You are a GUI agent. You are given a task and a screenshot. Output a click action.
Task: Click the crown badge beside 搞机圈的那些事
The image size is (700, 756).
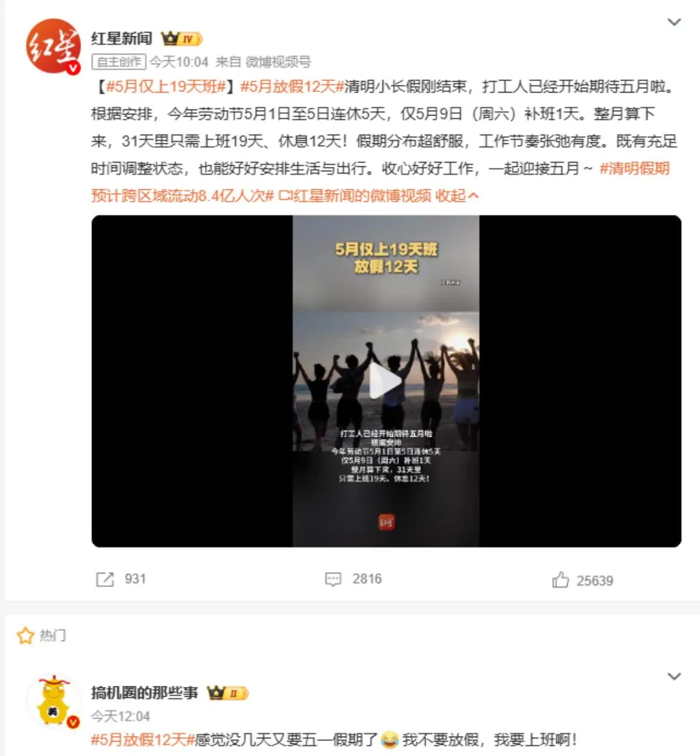(227, 693)
